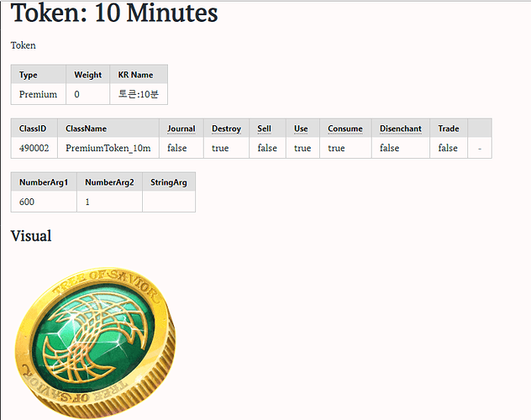Screen dimensions: 531x420
Task: Select the Weight column header
Action: coord(87,75)
